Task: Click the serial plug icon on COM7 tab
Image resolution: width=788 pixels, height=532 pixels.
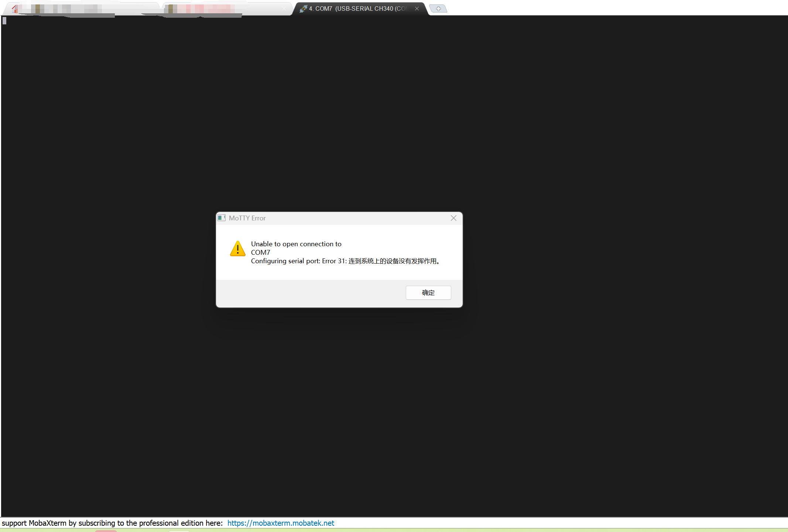Action: pyautogui.click(x=303, y=8)
